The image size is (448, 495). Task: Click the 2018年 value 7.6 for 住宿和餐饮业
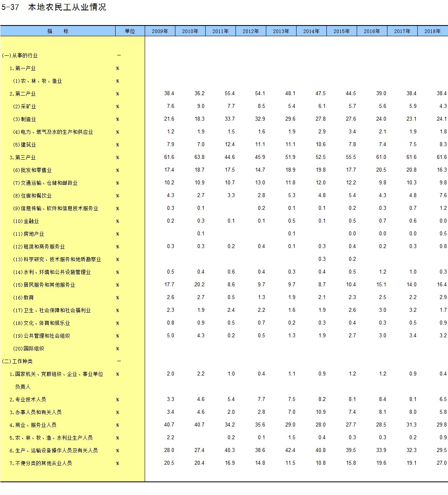click(x=443, y=196)
